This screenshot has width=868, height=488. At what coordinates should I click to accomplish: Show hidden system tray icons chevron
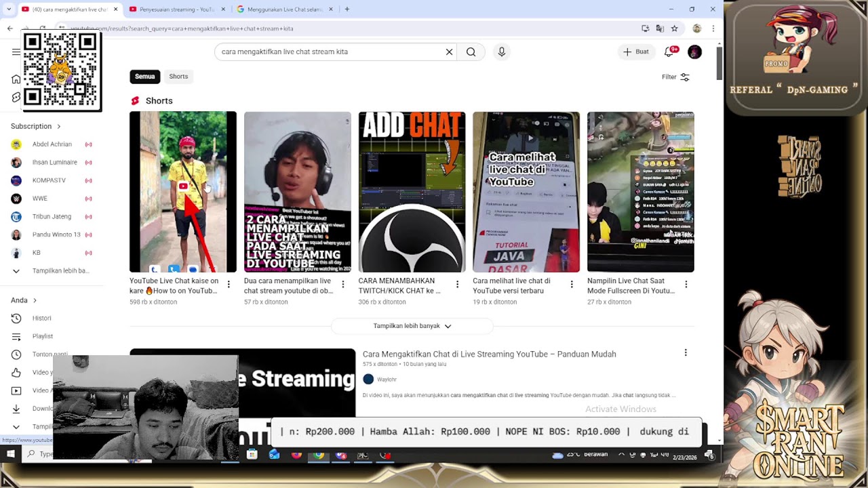pyautogui.click(x=621, y=454)
